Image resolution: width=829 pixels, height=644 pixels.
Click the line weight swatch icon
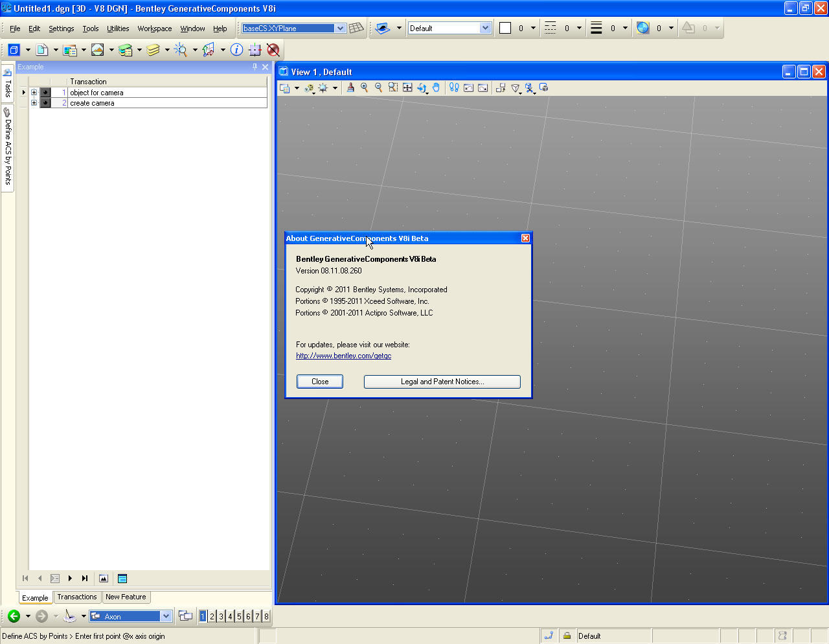click(596, 28)
